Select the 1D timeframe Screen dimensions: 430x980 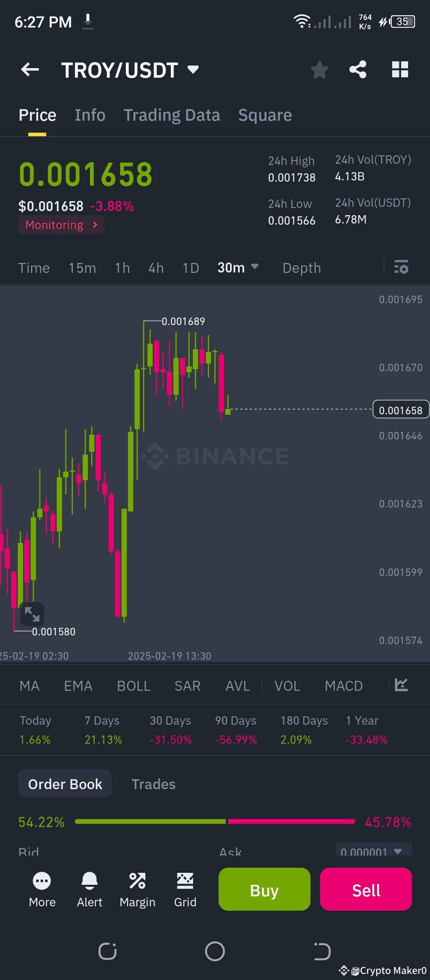coord(190,267)
